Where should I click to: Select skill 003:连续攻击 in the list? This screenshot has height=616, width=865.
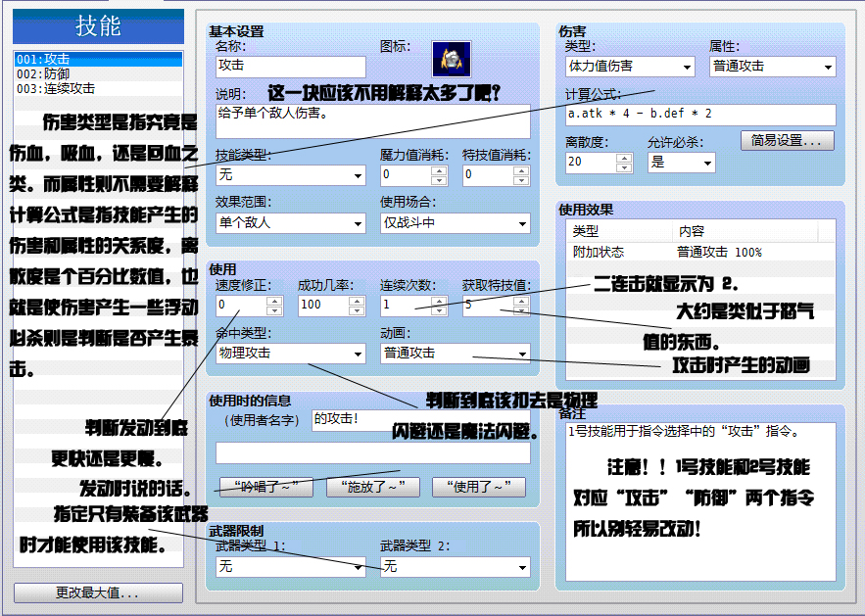tap(99, 88)
